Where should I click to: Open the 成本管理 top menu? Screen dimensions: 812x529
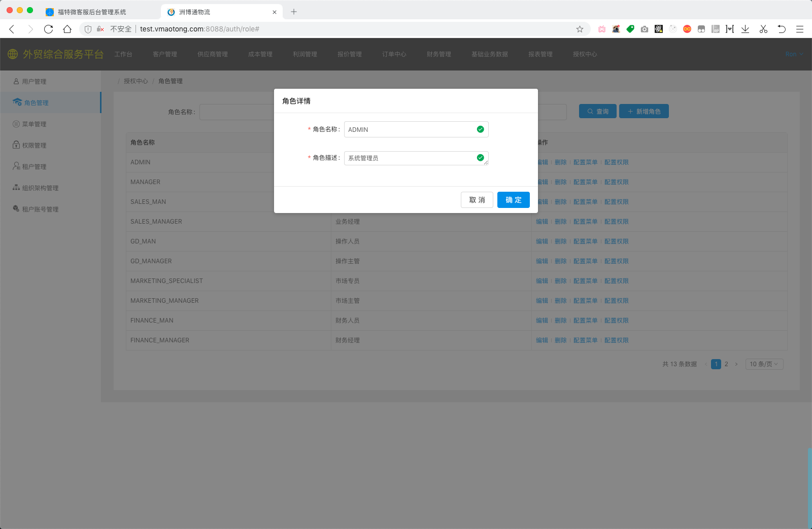tap(260, 54)
